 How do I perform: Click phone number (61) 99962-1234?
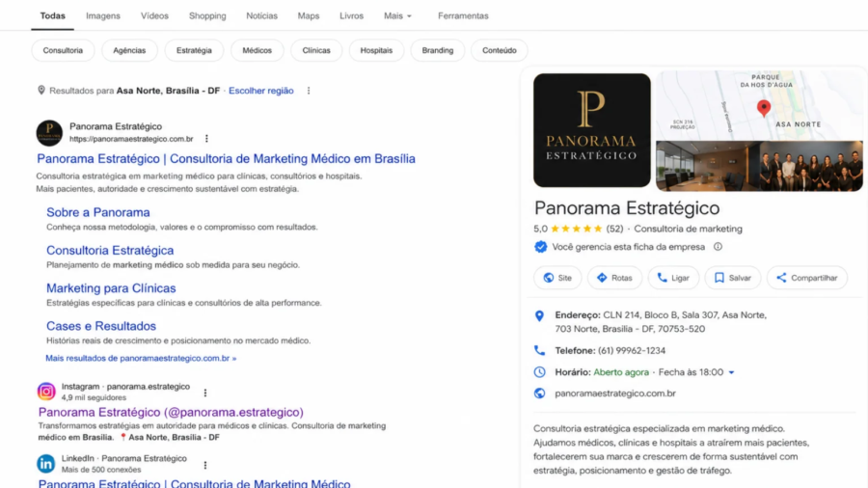pos(632,351)
